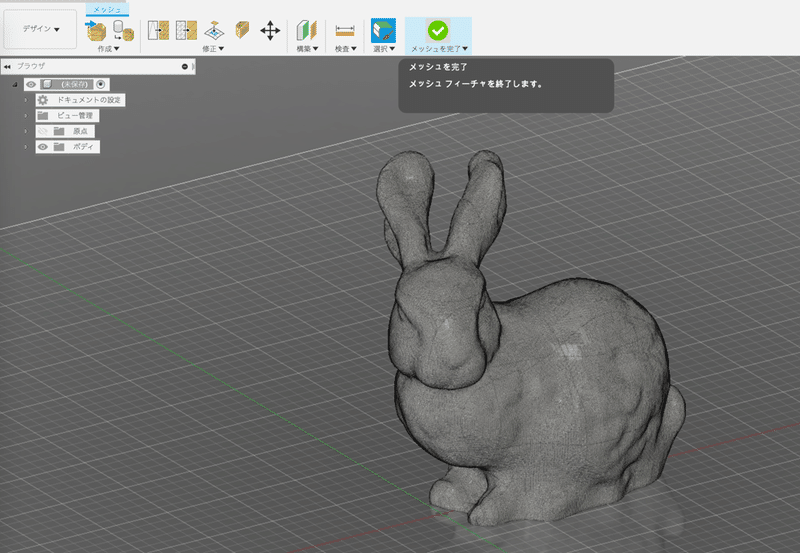Select the ドキュメントの設定 label
Image resolution: width=800 pixels, height=553 pixels.
[x=89, y=100]
